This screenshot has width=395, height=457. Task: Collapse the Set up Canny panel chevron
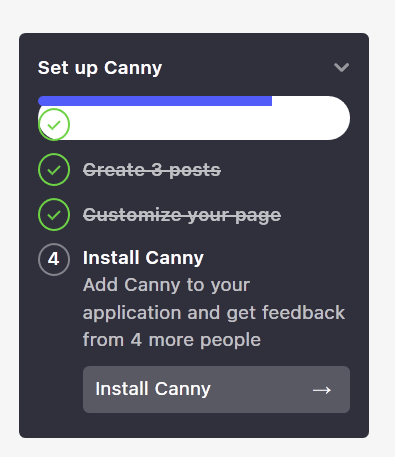point(342,67)
